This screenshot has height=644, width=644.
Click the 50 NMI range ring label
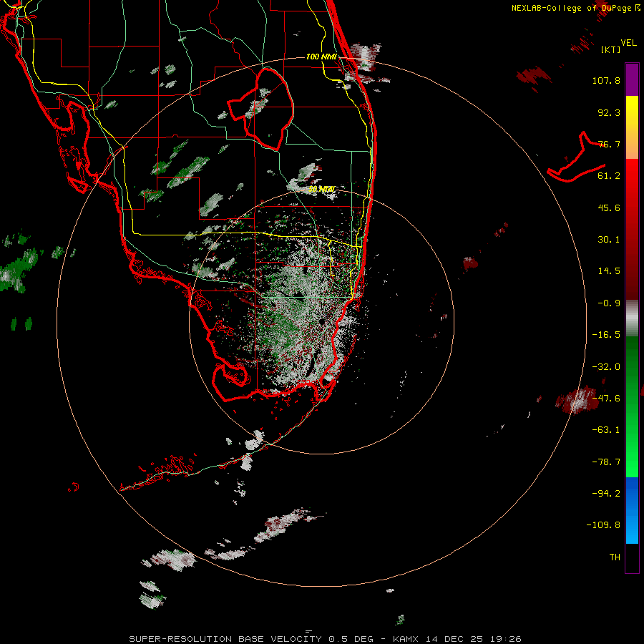321,190
